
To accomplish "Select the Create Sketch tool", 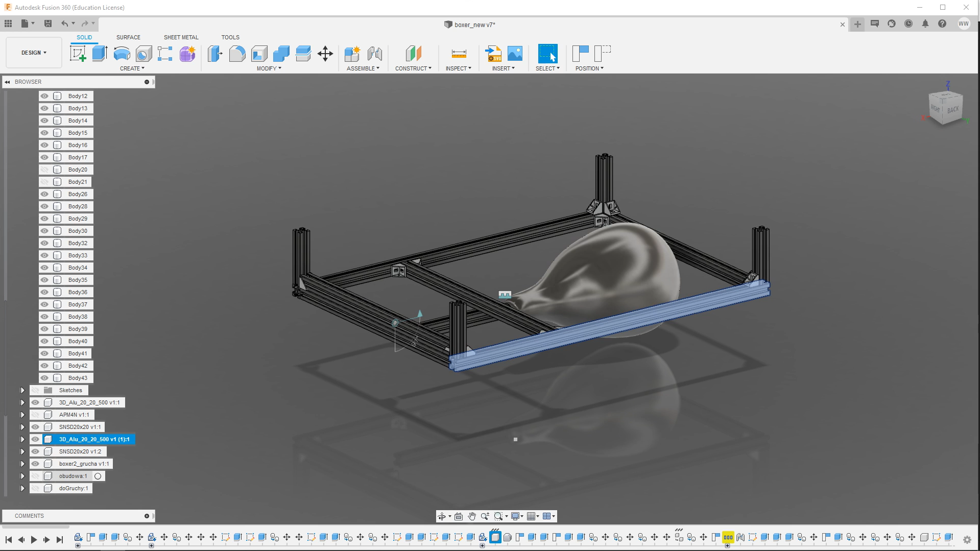I will coord(78,54).
